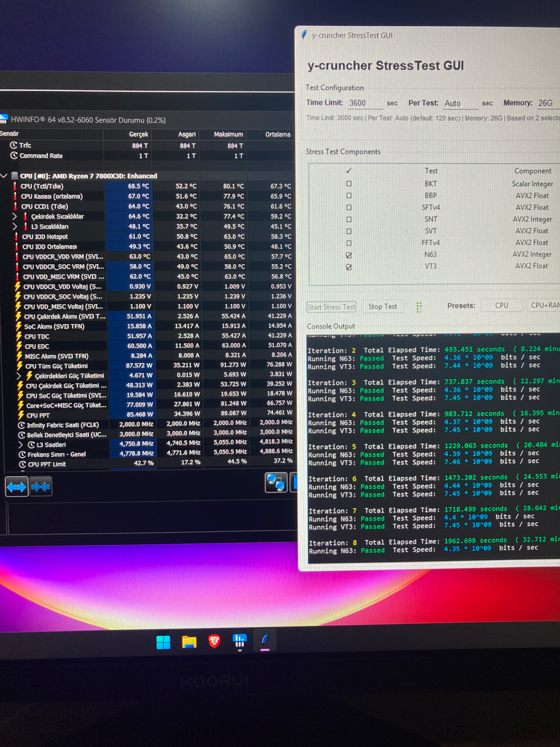Click the clock icon beside Trfc
The width and height of the screenshot is (560, 747).
tap(13, 145)
